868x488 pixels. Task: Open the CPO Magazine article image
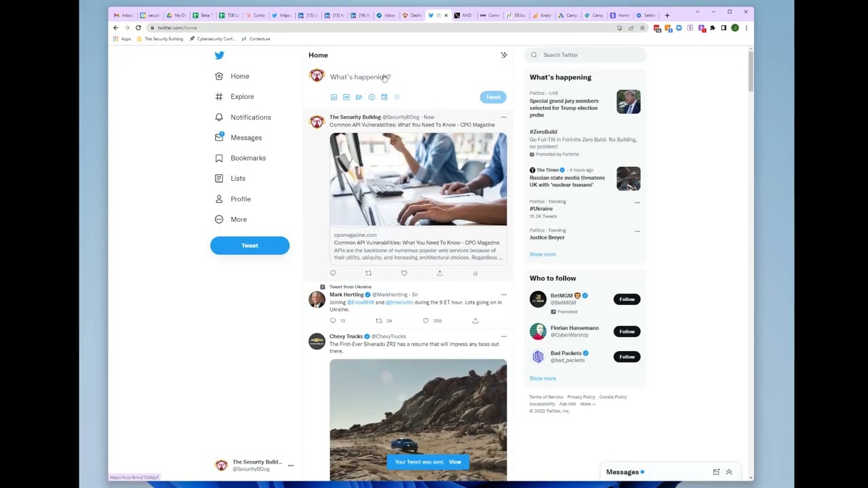pyautogui.click(x=418, y=179)
